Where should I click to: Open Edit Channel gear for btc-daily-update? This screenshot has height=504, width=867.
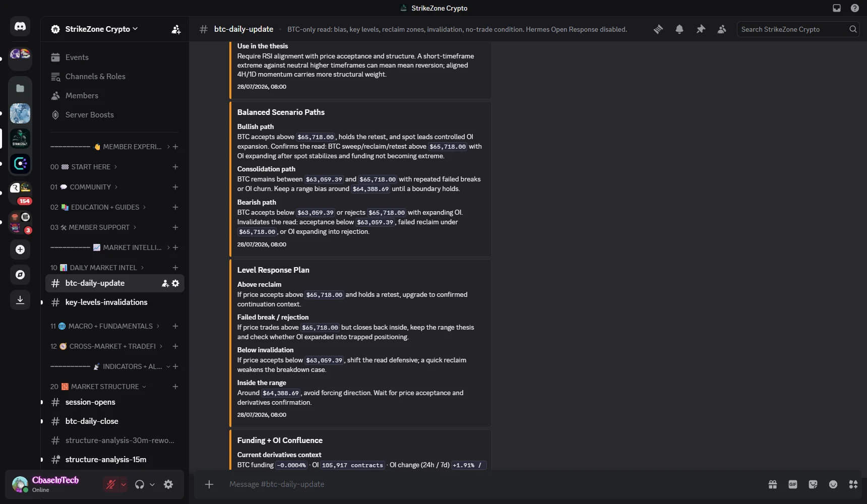coord(175,283)
